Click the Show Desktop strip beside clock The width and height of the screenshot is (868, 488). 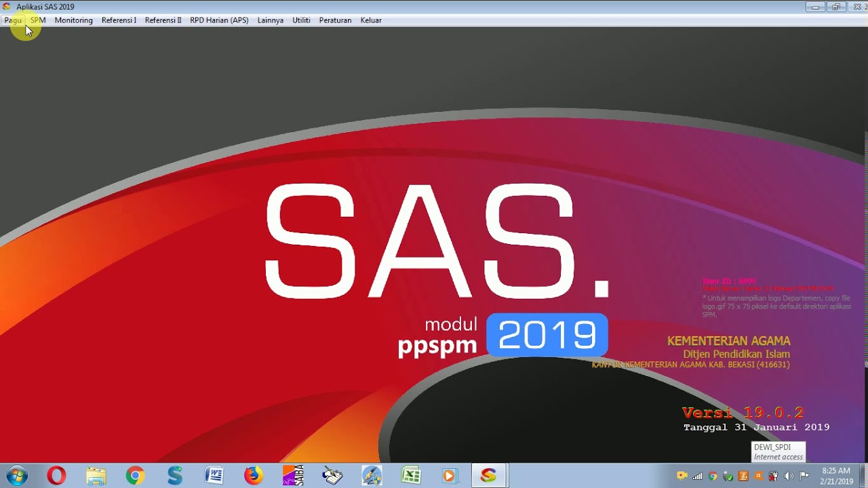point(863,476)
